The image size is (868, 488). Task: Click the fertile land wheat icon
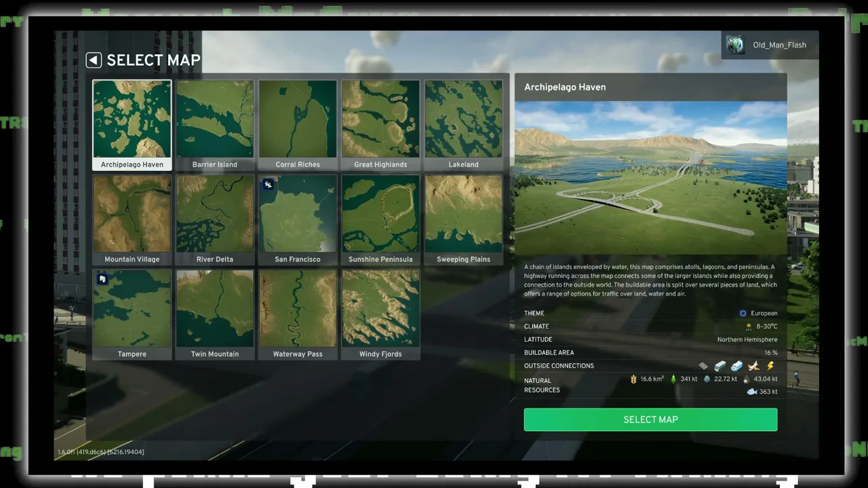click(x=635, y=379)
